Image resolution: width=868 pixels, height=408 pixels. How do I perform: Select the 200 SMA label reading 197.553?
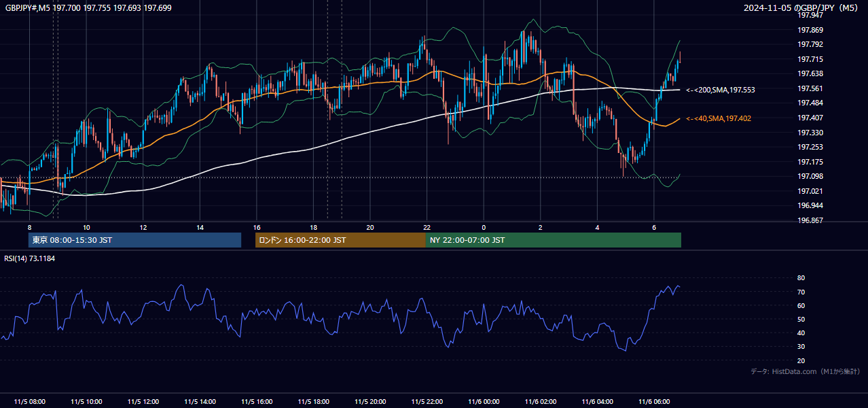[720, 90]
